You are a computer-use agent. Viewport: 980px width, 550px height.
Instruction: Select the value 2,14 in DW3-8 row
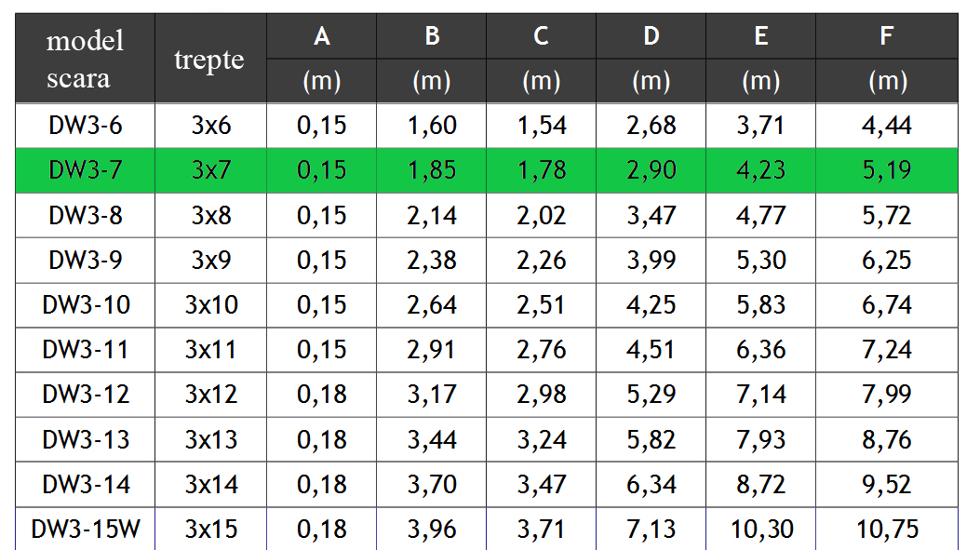[x=432, y=216]
